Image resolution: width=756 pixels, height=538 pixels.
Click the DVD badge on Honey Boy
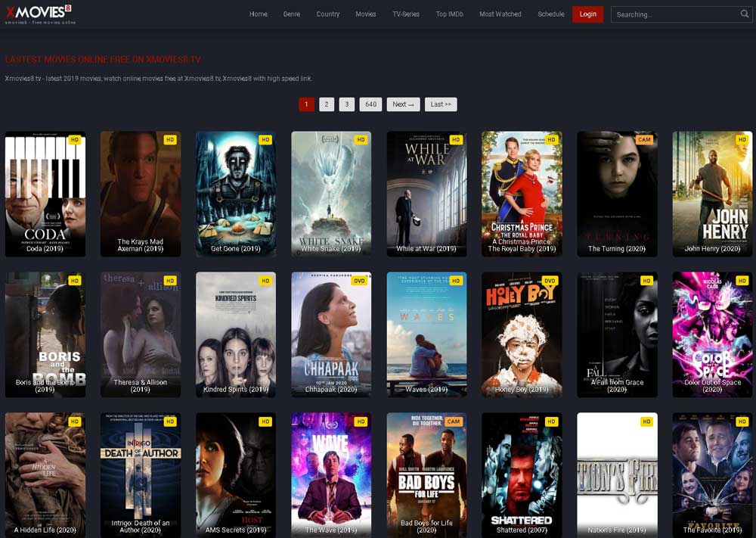[x=550, y=280]
